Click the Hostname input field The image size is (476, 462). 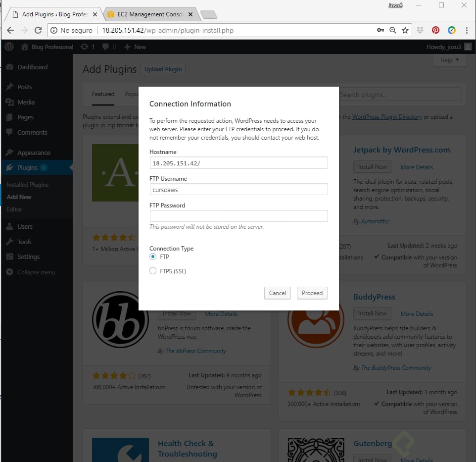[x=238, y=163]
